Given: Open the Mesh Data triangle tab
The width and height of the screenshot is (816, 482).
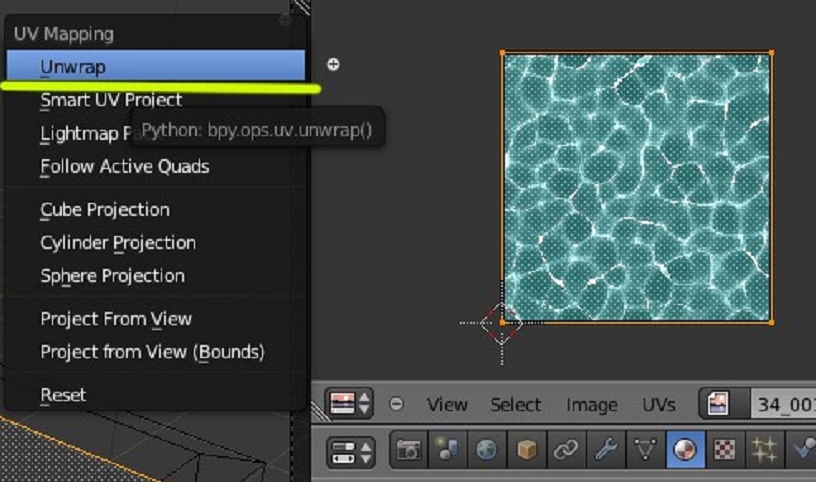Looking at the screenshot, I should [643, 451].
